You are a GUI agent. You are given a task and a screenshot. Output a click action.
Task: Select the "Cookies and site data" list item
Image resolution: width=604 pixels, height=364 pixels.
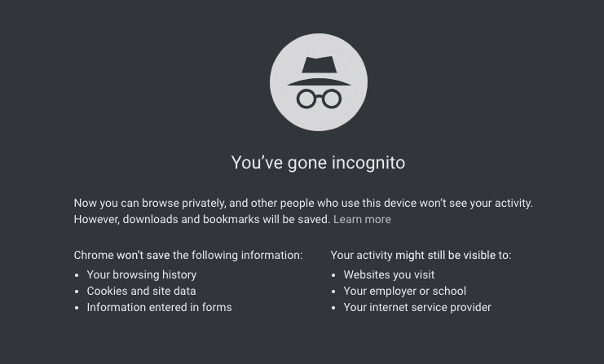tap(141, 291)
